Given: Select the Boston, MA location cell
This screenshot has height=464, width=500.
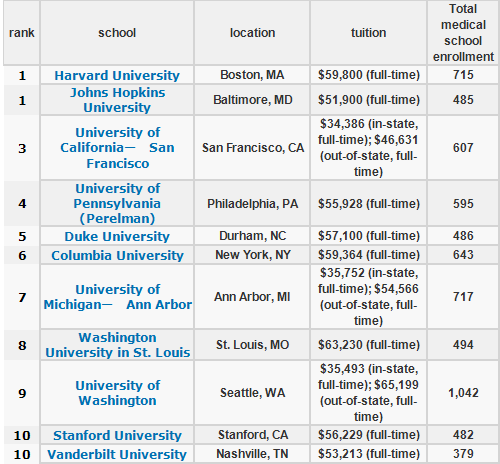Looking at the screenshot, I should [x=252, y=75].
